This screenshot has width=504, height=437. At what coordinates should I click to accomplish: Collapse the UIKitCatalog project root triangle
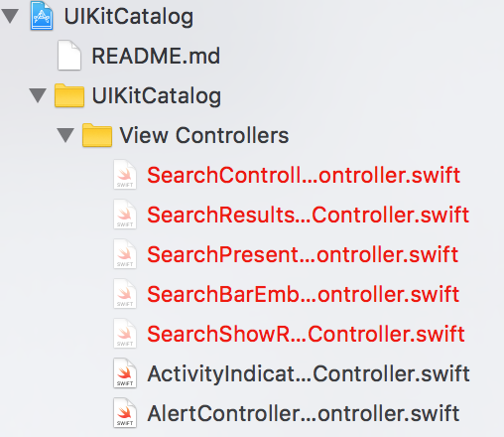(x=10, y=16)
